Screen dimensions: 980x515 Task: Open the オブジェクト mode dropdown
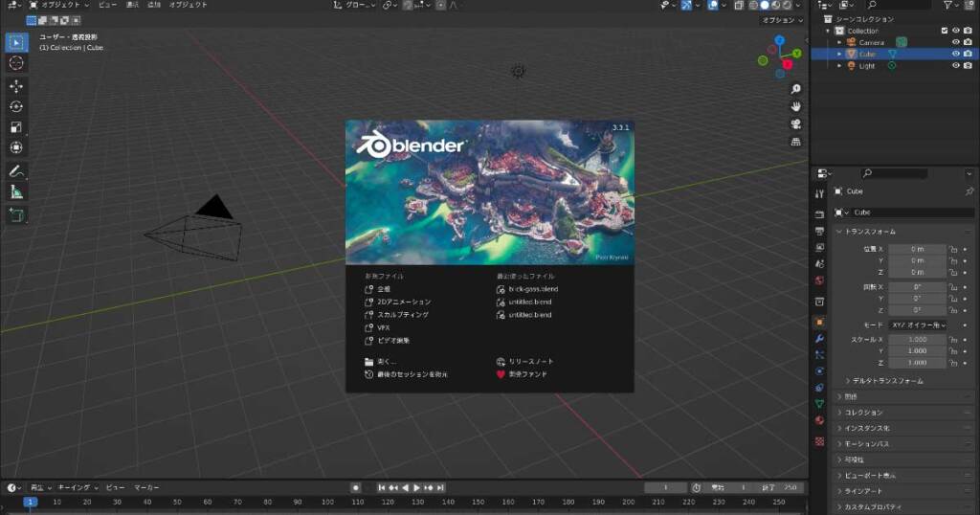pos(58,5)
